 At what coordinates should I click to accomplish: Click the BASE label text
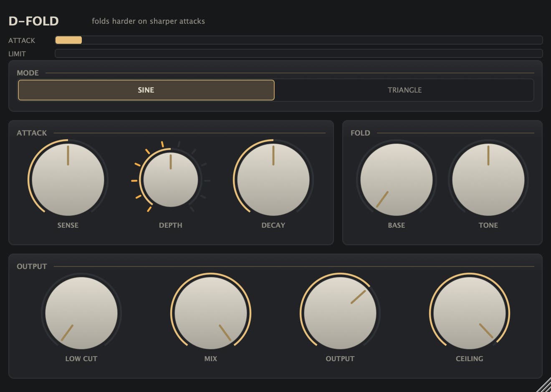(397, 225)
